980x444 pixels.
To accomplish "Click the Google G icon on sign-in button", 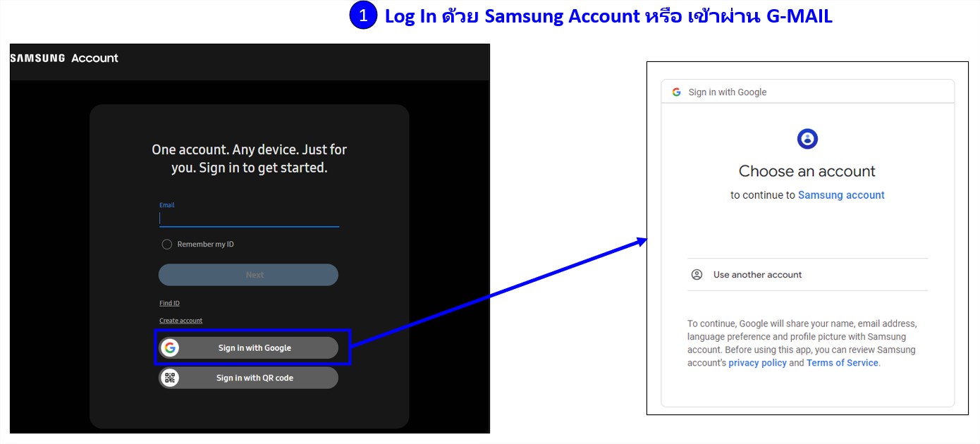I will tap(170, 347).
